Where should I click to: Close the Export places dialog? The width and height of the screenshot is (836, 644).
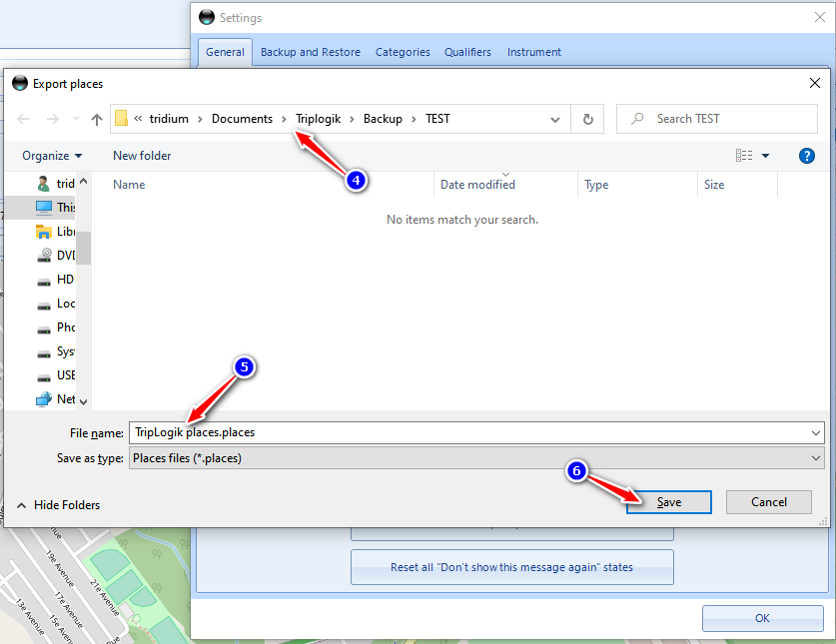tap(815, 83)
